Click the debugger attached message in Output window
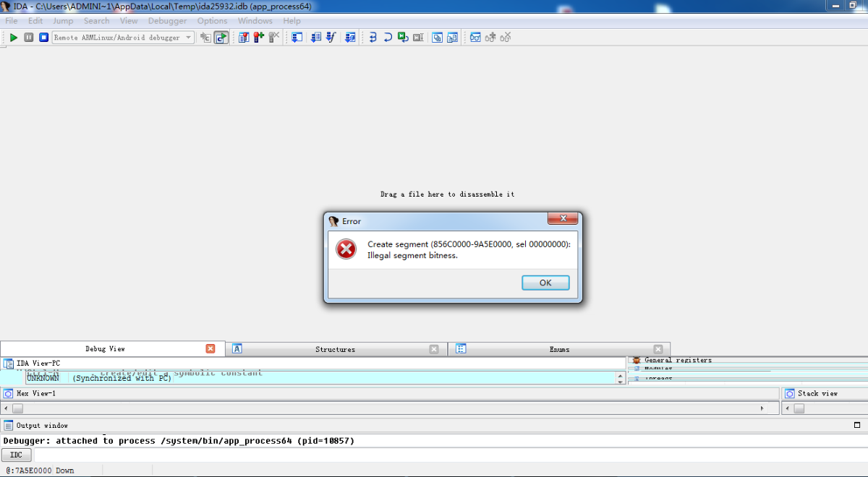The height and width of the screenshot is (477, 868). point(179,440)
